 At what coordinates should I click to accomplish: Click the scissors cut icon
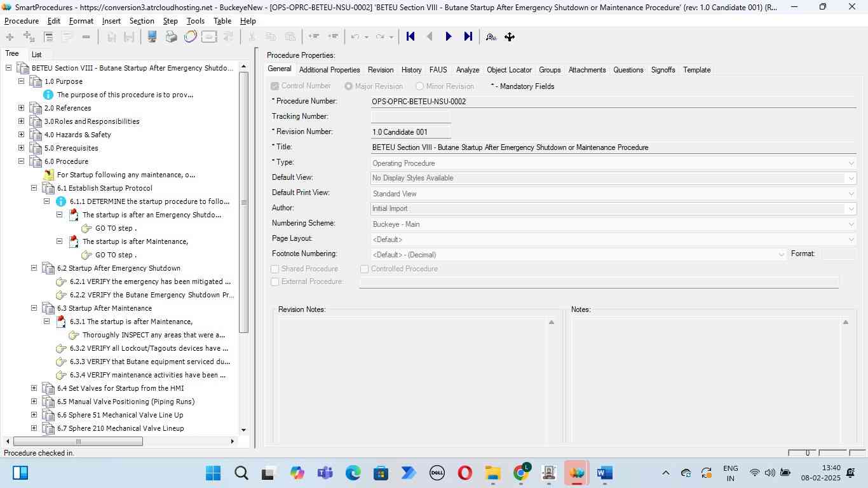pos(252,37)
